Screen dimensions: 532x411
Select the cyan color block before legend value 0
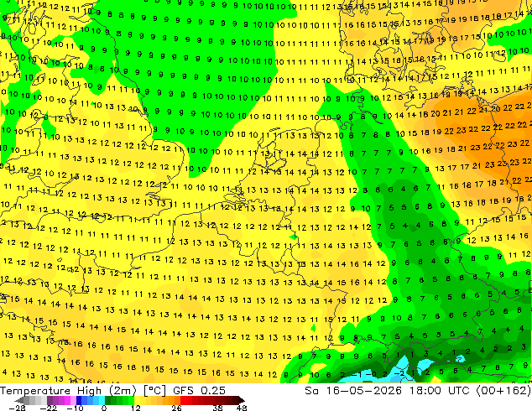click(102, 400)
